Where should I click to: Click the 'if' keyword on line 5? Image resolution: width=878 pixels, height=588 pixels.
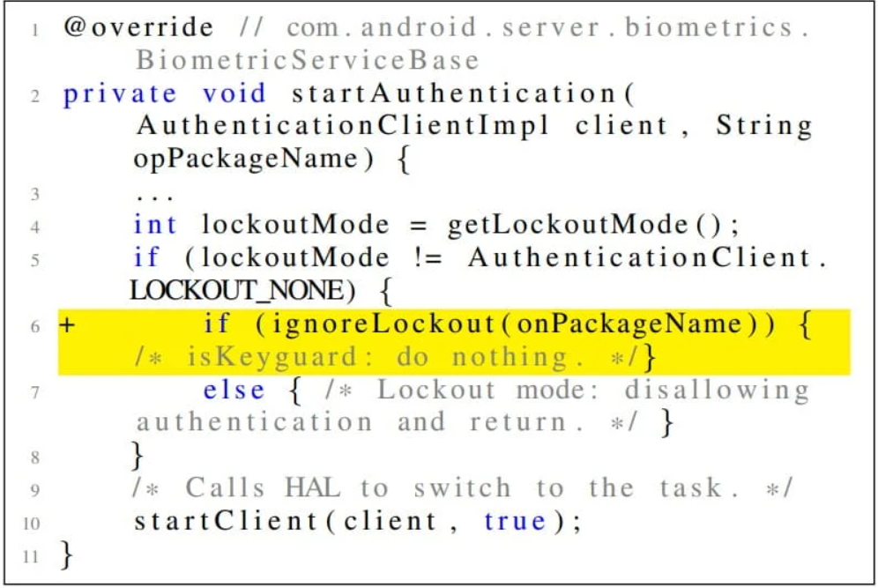tap(146, 257)
